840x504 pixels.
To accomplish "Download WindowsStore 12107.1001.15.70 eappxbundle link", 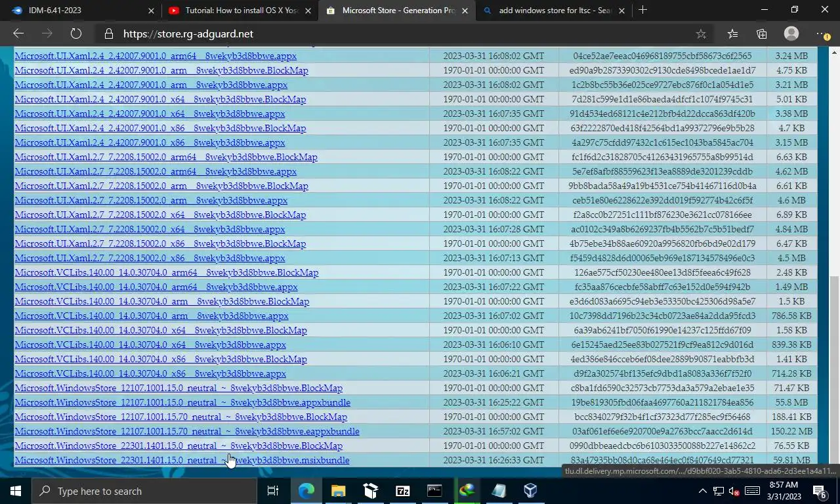I will click(187, 431).
